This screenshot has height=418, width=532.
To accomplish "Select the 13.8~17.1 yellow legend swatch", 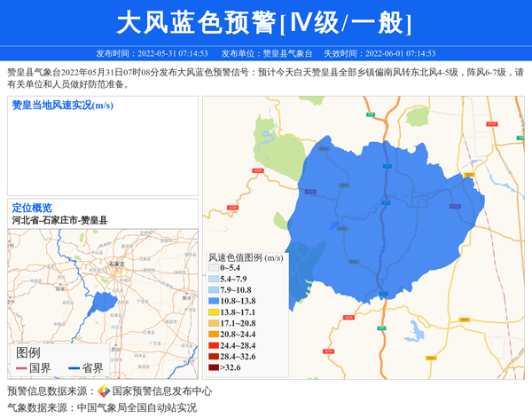I will pos(213,312).
